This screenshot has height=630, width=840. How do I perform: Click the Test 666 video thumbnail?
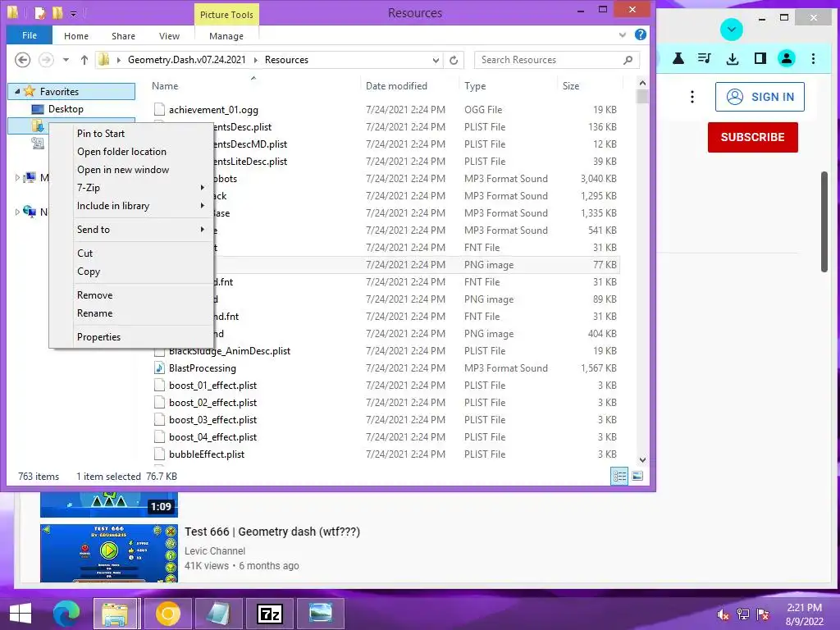(x=109, y=554)
